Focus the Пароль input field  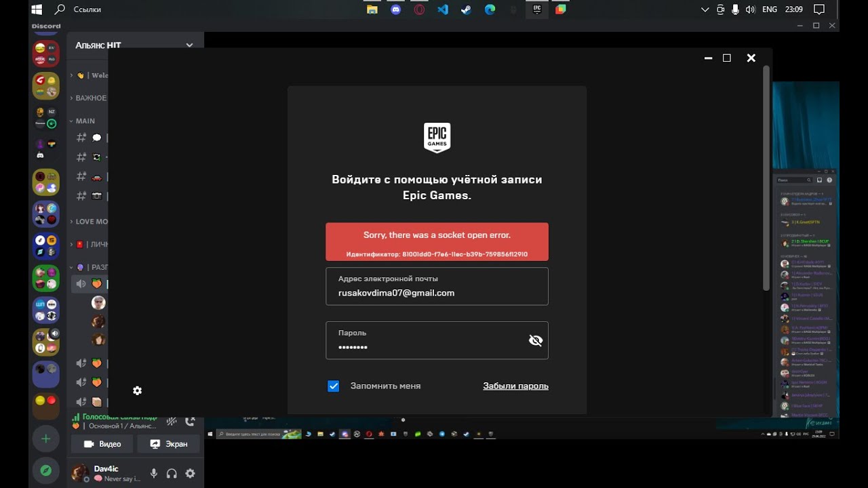coord(437,340)
